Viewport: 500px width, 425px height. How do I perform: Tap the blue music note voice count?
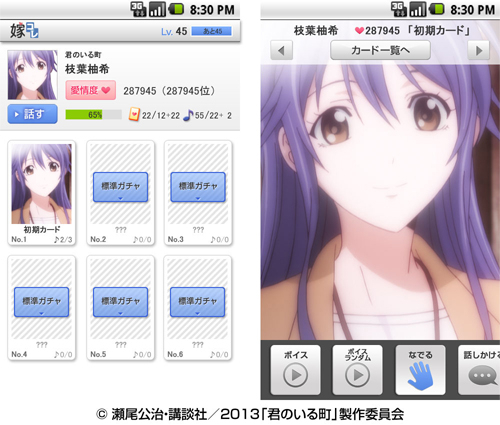coord(188,115)
